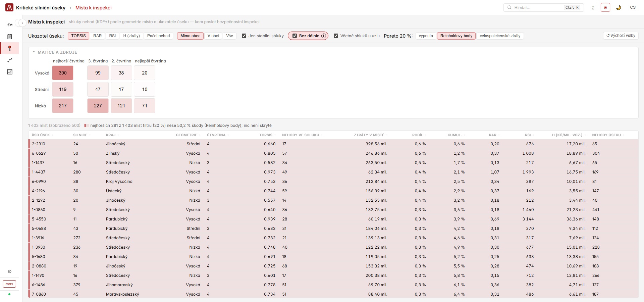Image resolution: width=644 pixels, height=302 pixels.
Task: Choose celospolečenské ztráty Pareto option
Action: (x=500, y=36)
